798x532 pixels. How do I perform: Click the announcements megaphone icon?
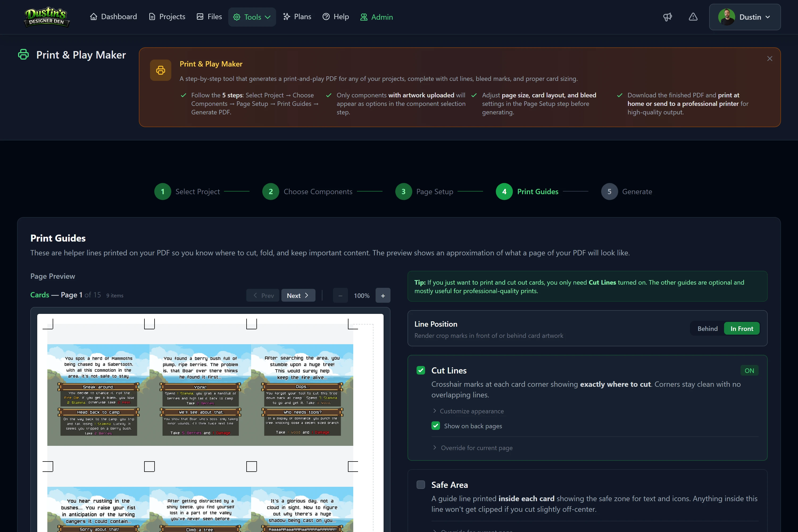coord(667,17)
